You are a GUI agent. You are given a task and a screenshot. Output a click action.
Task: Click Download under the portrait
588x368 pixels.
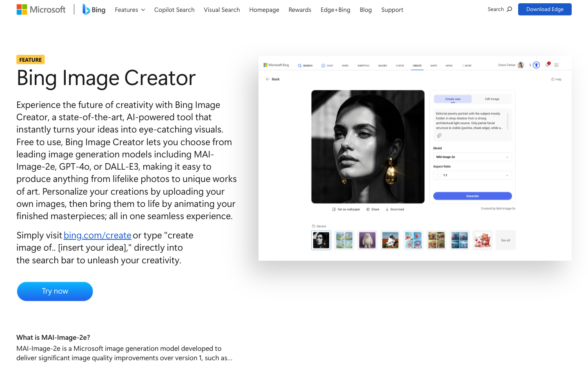(395, 209)
